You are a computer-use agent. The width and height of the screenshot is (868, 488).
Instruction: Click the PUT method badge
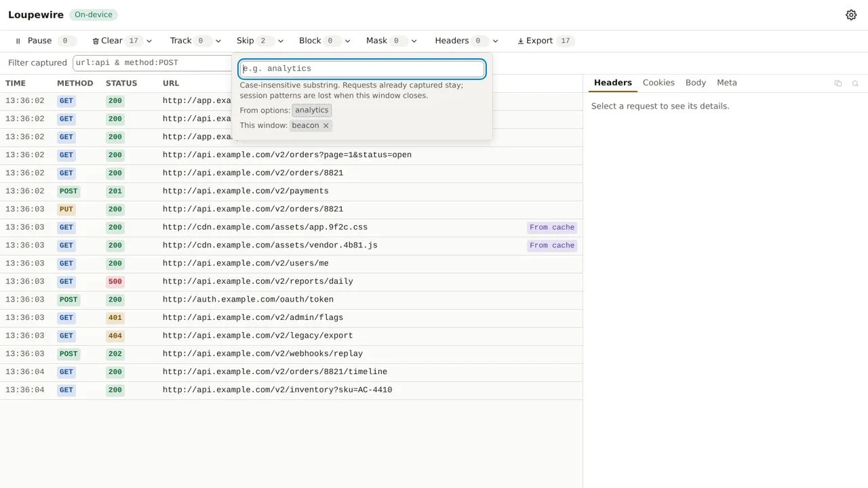(66, 209)
